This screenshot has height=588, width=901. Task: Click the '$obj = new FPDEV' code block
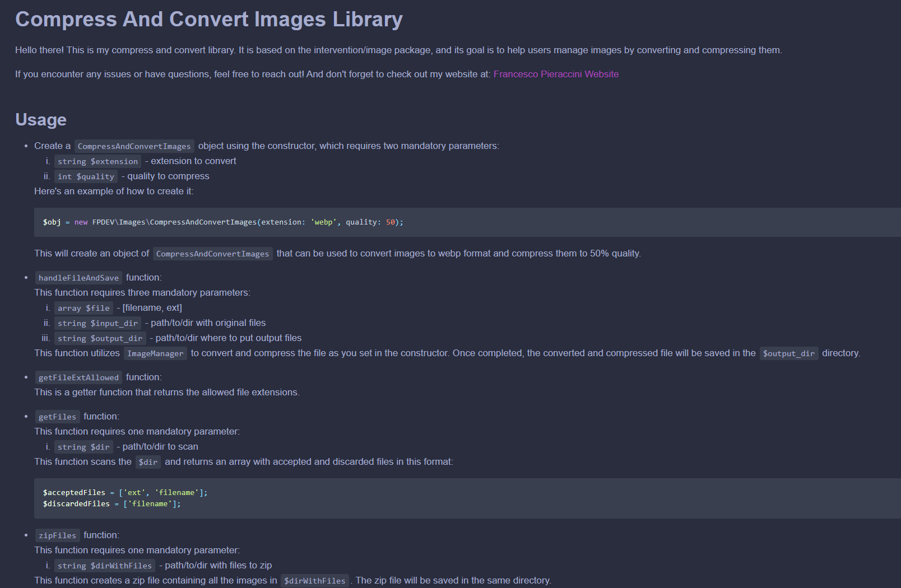pos(467,222)
